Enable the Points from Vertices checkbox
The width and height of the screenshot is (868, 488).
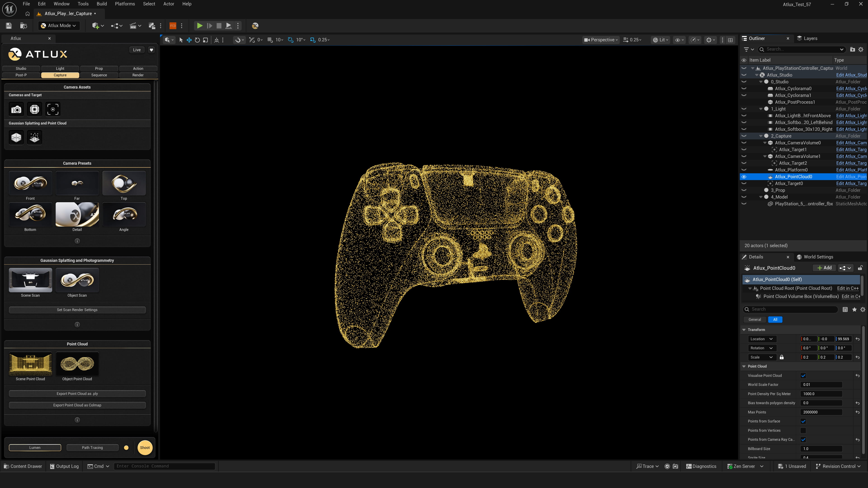[x=804, y=430]
